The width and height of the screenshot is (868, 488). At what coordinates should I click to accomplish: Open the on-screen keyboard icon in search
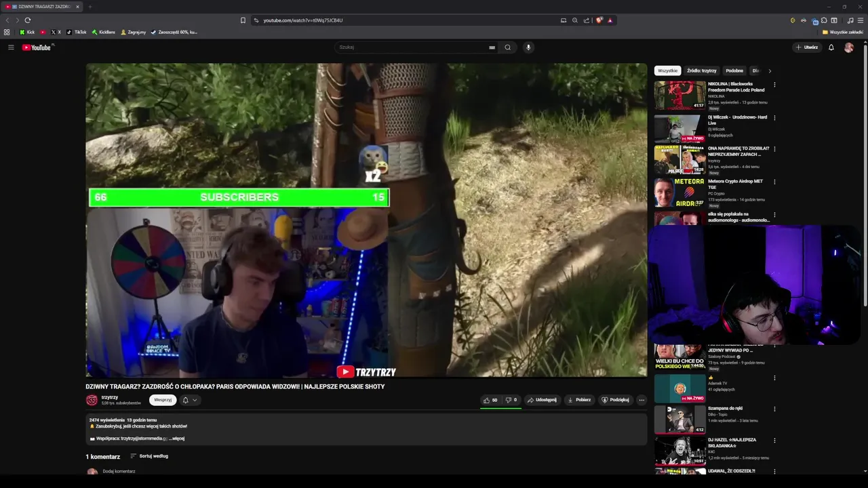click(x=492, y=47)
